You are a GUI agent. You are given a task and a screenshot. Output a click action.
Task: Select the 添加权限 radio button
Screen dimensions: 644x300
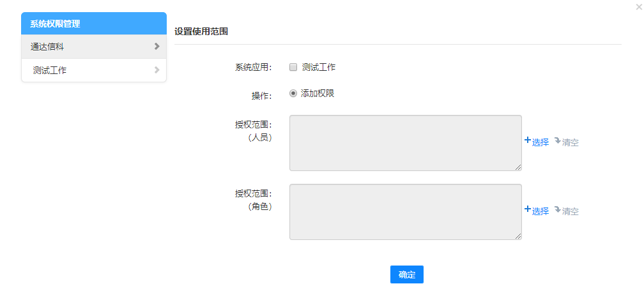(x=293, y=93)
